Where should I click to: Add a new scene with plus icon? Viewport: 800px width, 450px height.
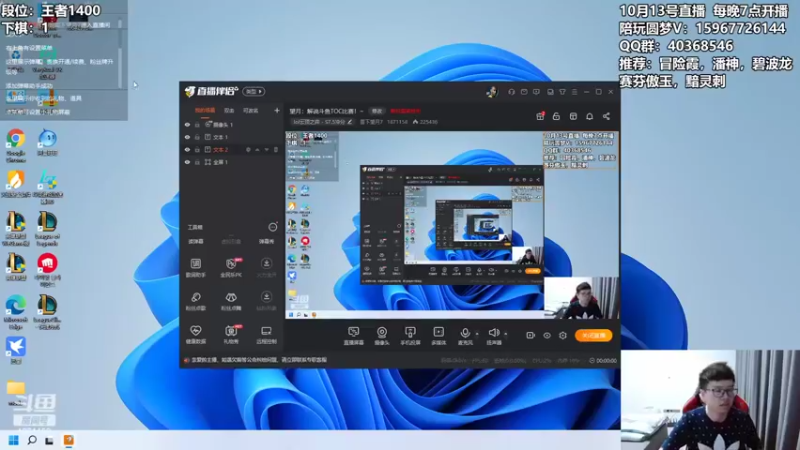pos(277,110)
